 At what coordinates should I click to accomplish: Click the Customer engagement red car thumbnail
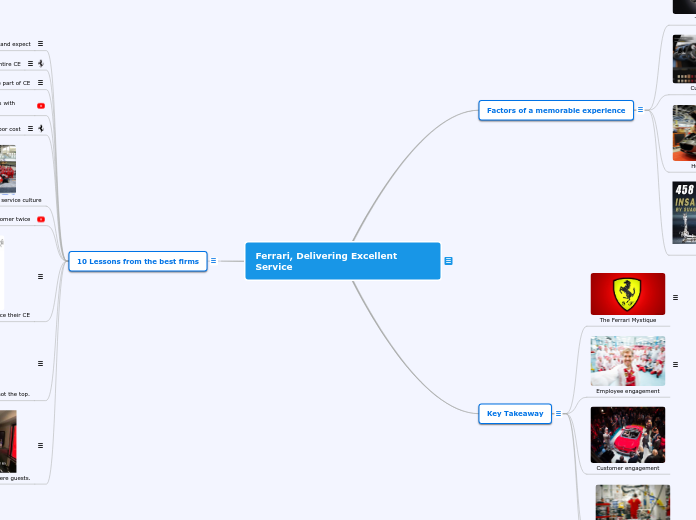click(628, 435)
